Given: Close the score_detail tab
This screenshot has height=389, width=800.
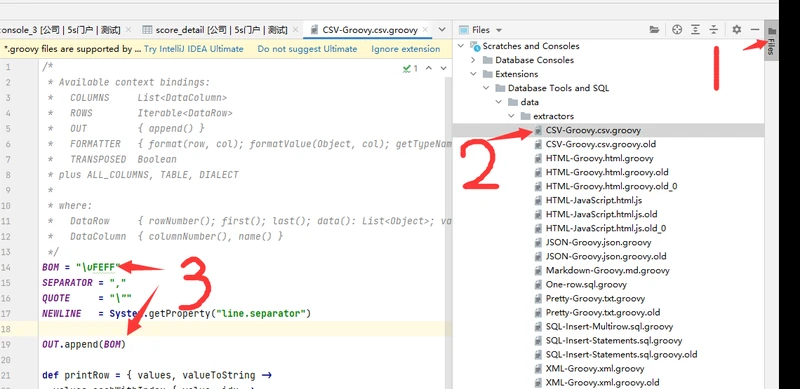Looking at the screenshot, I should tap(295, 30).
